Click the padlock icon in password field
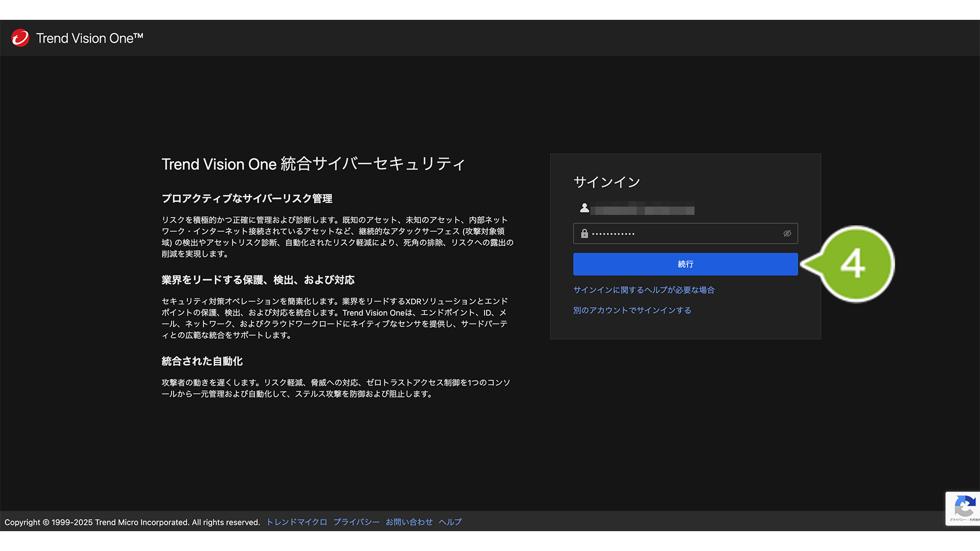The image size is (980, 551). pyautogui.click(x=584, y=234)
